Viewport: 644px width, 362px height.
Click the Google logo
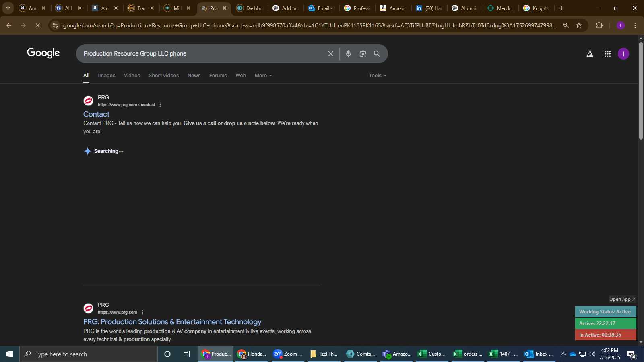click(43, 53)
